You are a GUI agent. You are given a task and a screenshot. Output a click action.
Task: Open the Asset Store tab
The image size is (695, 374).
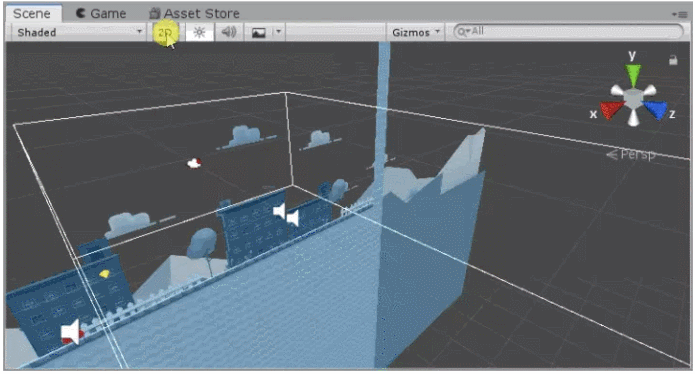point(195,14)
